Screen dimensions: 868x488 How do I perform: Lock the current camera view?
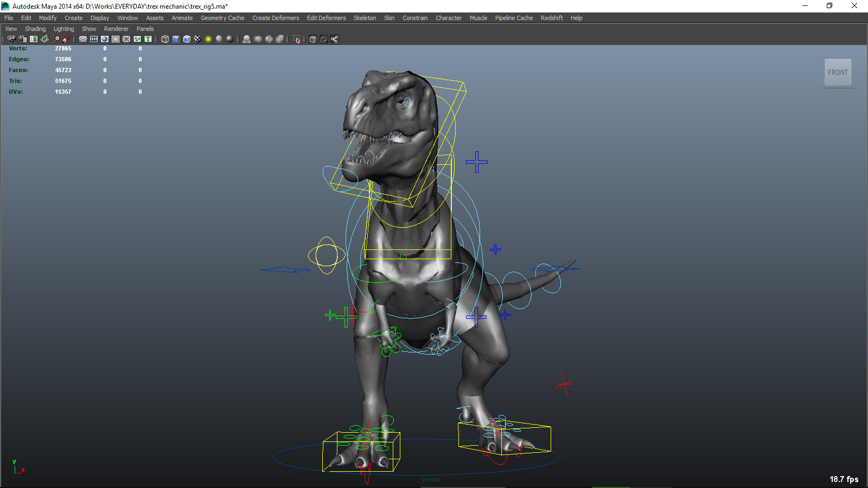coord(22,38)
